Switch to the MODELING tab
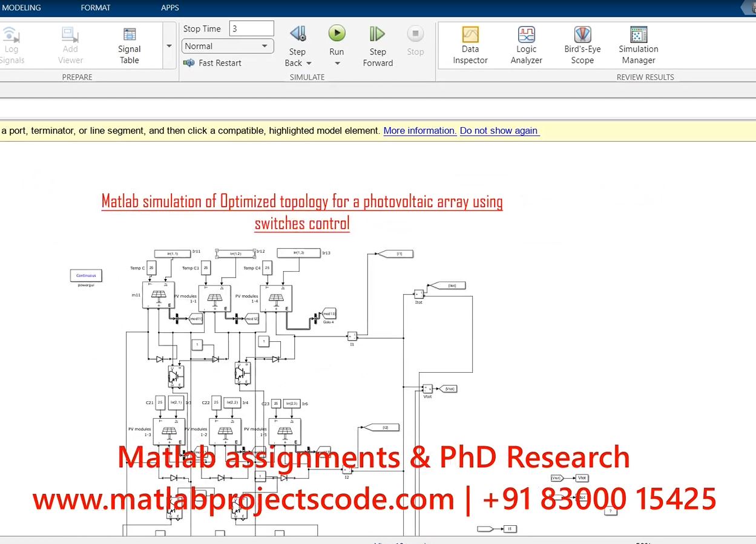This screenshot has width=756, height=544. [22, 8]
